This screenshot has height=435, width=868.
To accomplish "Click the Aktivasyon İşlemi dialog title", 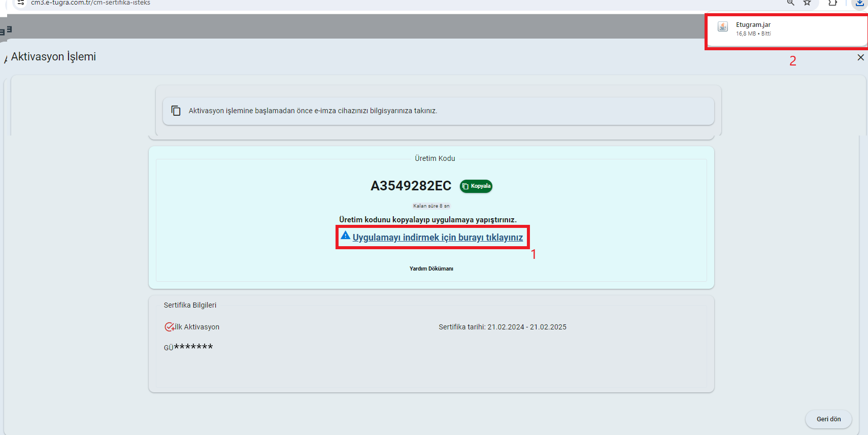I will 53,57.
